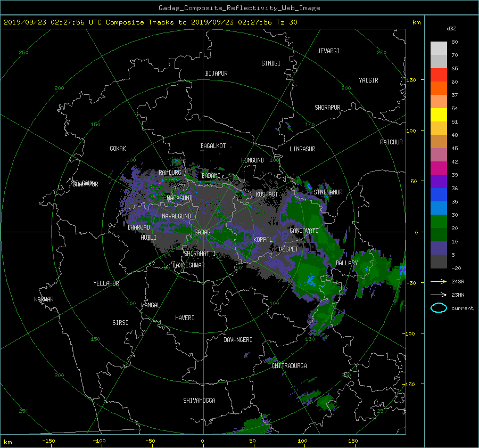Click the NARAGUND city label
Viewport: 479px width, 448px height.
[x=180, y=198]
